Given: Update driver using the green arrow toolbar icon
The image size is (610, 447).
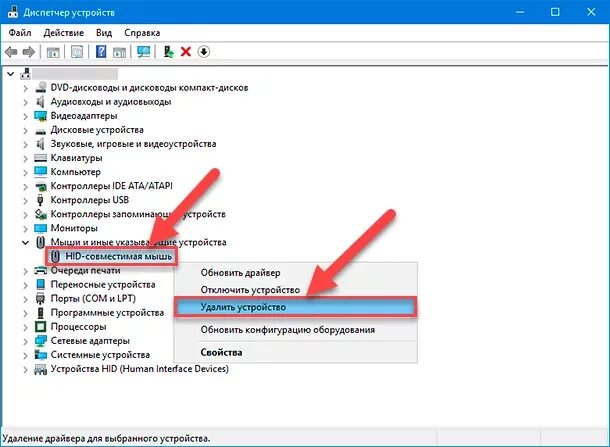Looking at the screenshot, I should [x=168, y=51].
